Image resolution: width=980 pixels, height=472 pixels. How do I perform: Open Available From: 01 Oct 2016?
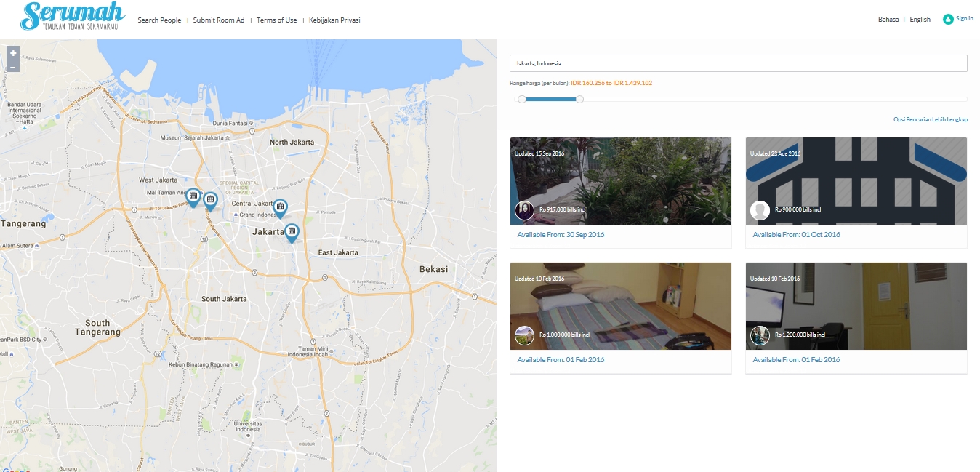pyautogui.click(x=796, y=235)
